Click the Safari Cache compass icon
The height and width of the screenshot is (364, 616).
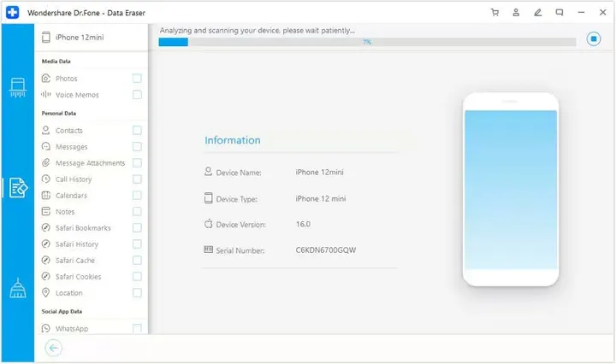click(46, 260)
